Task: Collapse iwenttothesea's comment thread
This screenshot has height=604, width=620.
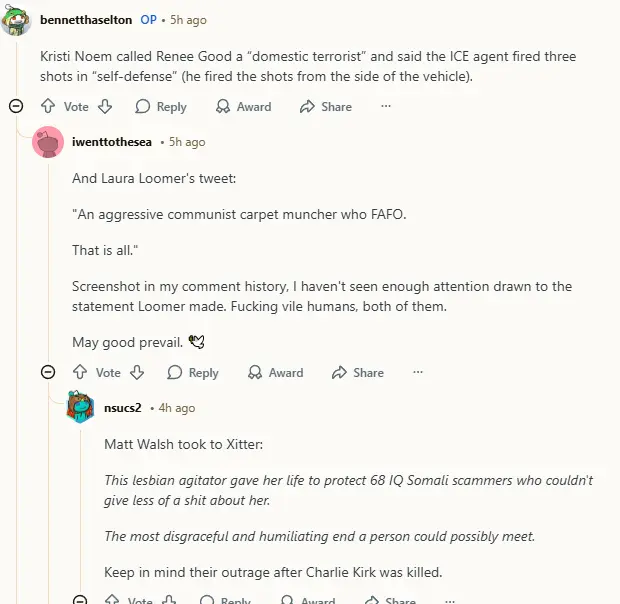Action: pos(48,372)
